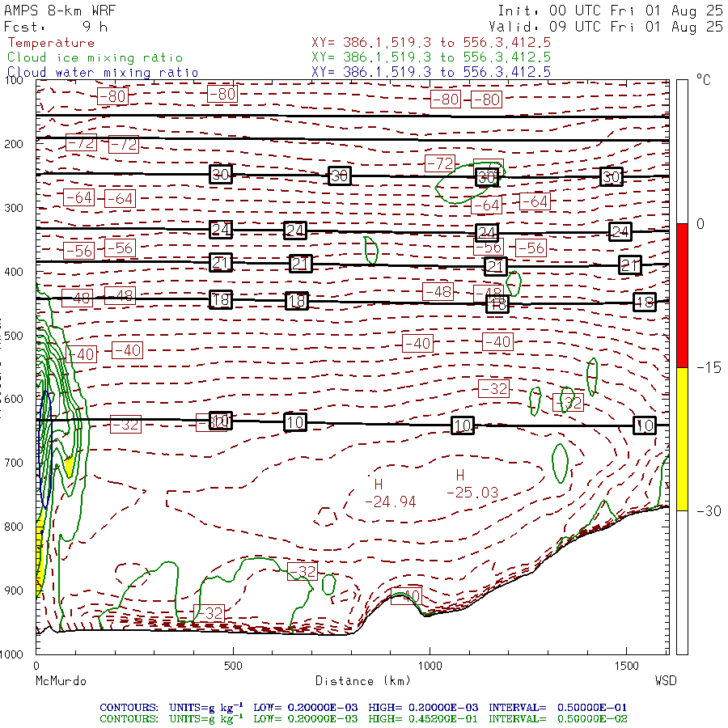Click the yellow segment of the temperature colorbar
The image size is (728, 728).
pyautogui.click(x=682, y=439)
